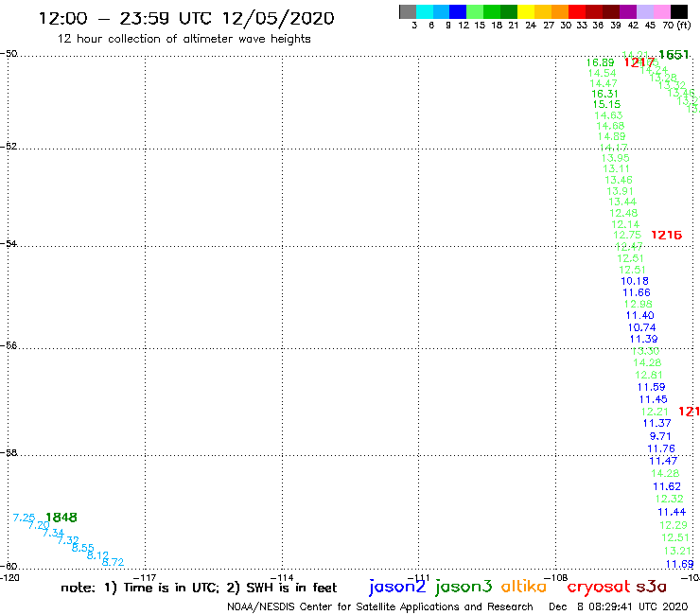Click the gray swatch in the color scale
The image size is (700, 615).
[x=408, y=11]
